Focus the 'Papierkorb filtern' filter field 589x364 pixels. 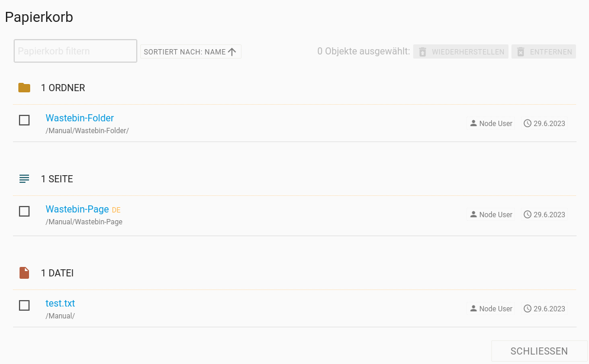(x=75, y=51)
